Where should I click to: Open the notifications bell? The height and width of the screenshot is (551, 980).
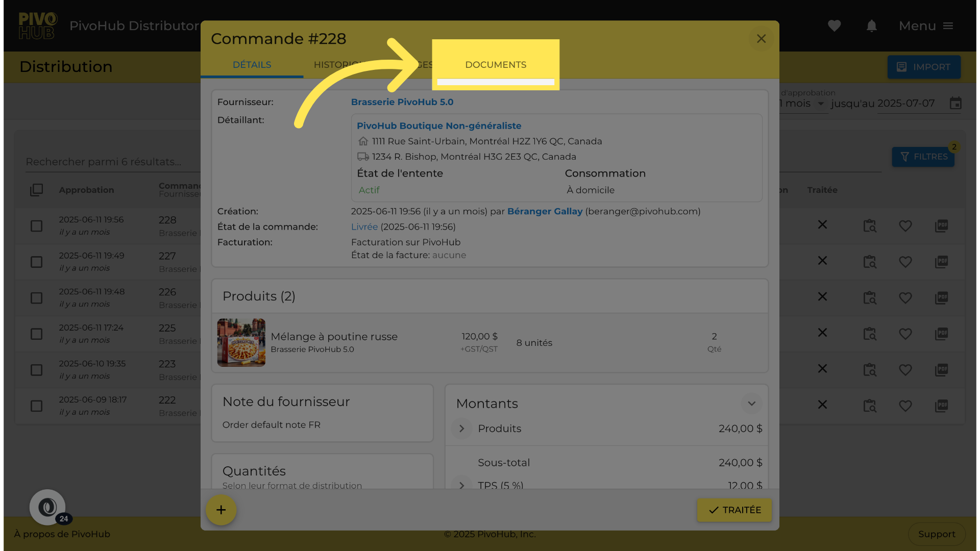point(871,26)
